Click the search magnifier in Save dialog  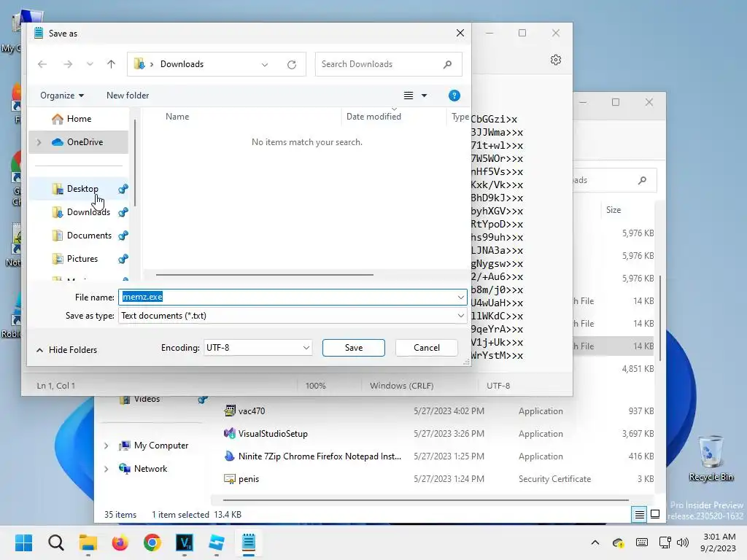[447, 64]
